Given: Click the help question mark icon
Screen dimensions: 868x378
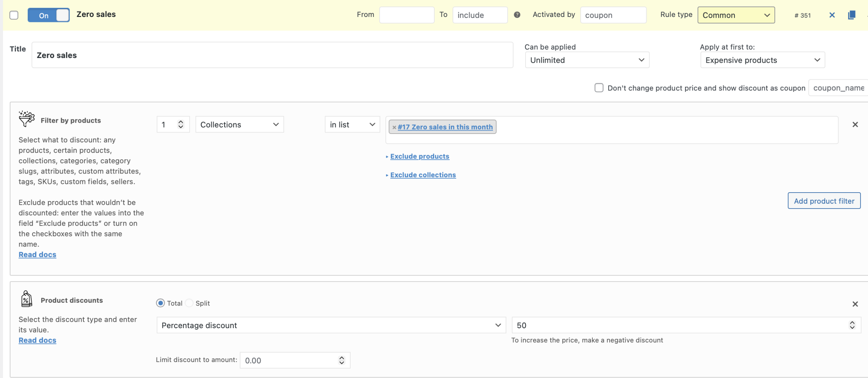Looking at the screenshot, I should coord(517,15).
